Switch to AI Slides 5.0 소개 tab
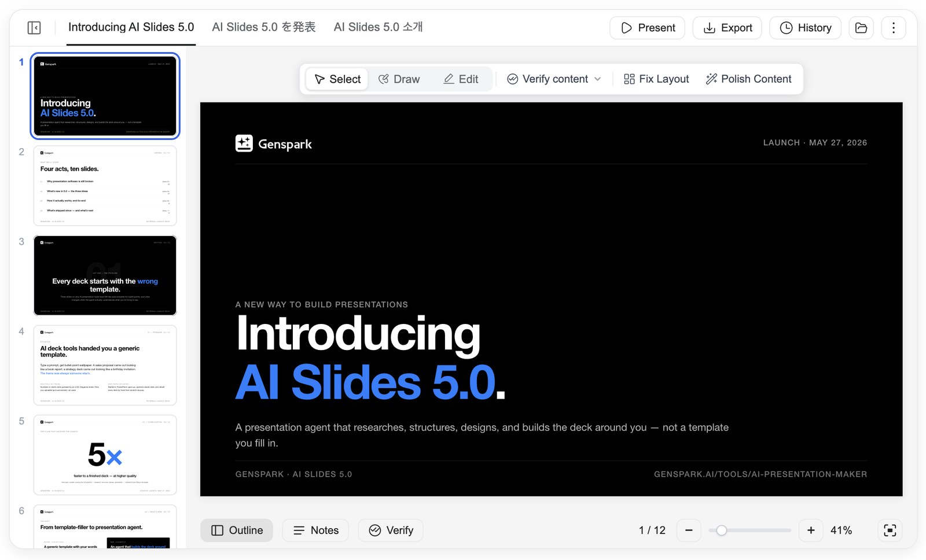926x560 pixels. click(378, 27)
